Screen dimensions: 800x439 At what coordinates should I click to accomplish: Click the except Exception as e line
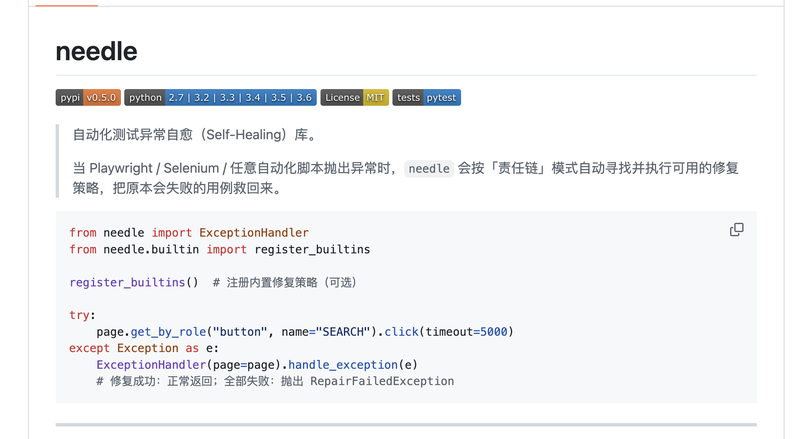[x=144, y=348]
